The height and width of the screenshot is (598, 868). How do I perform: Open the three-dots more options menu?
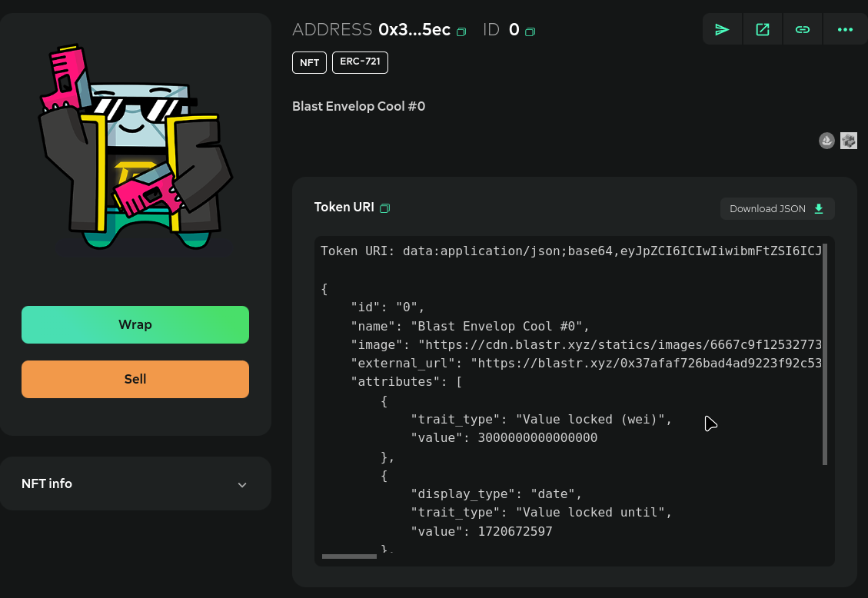pyautogui.click(x=845, y=29)
